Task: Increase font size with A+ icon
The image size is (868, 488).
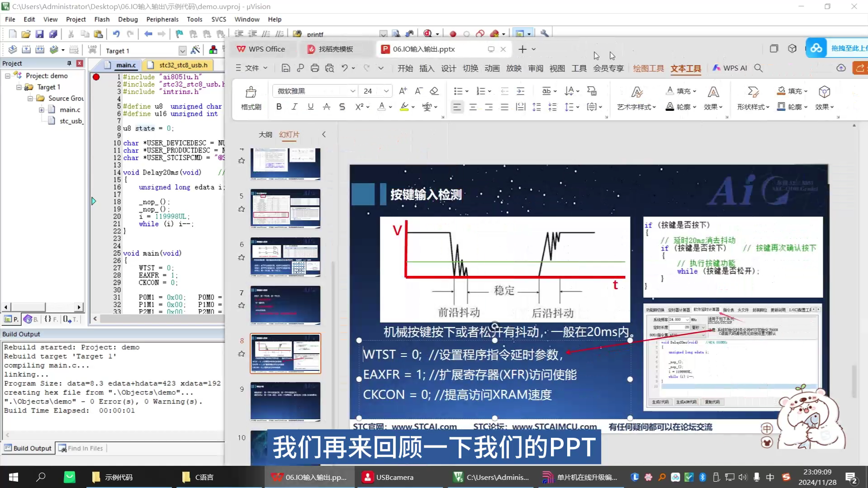Action: point(403,91)
